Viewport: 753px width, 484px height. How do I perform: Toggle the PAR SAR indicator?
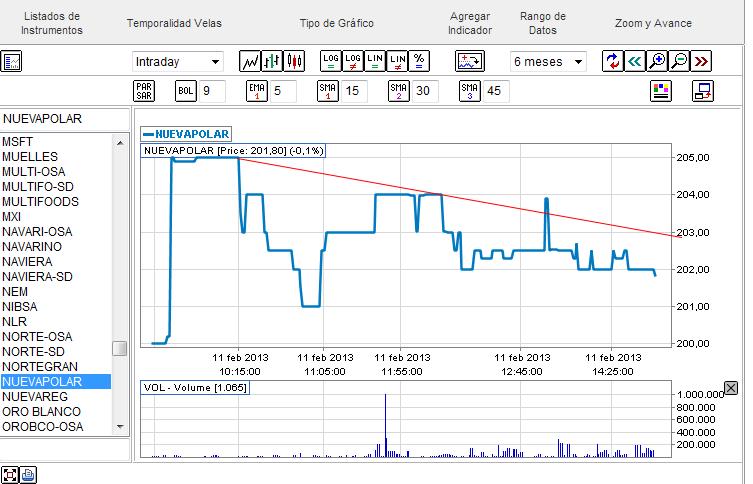point(144,91)
